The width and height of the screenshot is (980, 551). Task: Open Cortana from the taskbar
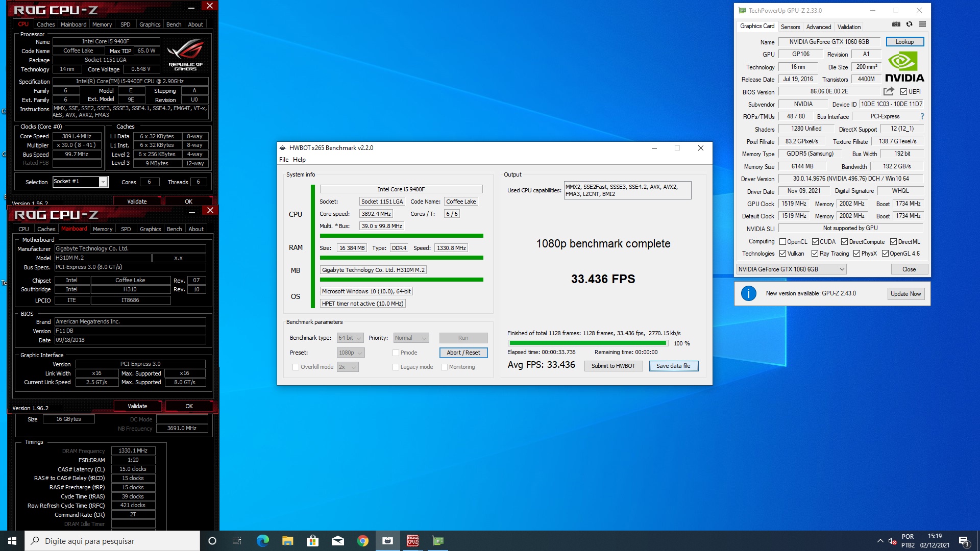pos(212,541)
